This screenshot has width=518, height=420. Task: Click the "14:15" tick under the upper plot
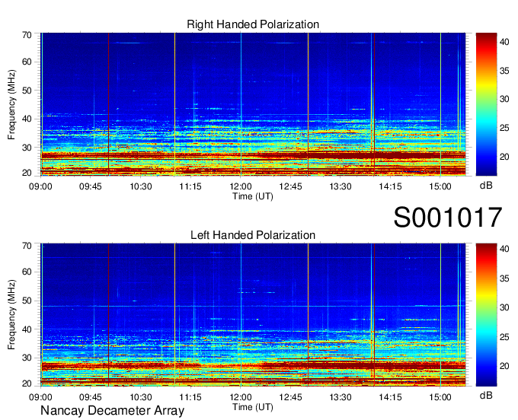tap(390, 186)
